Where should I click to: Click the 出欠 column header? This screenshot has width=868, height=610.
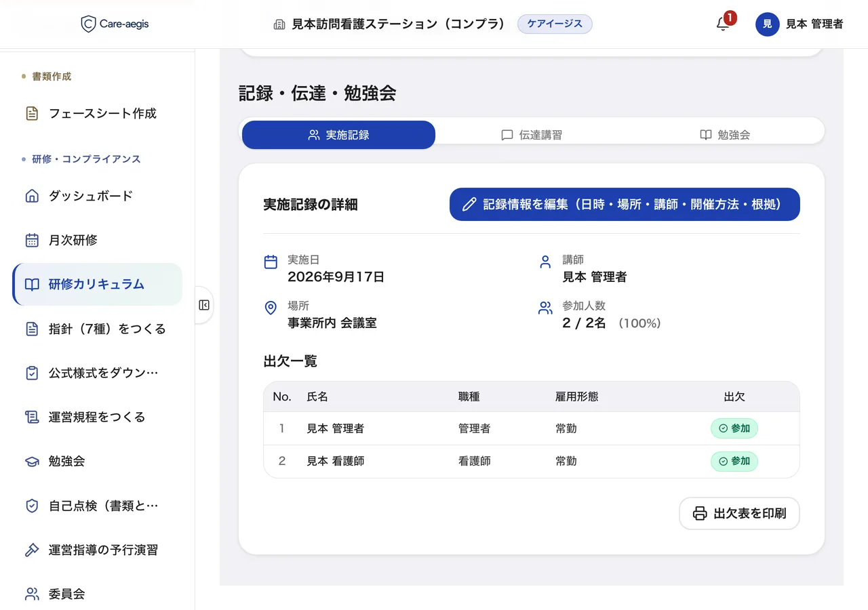(x=734, y=396)
